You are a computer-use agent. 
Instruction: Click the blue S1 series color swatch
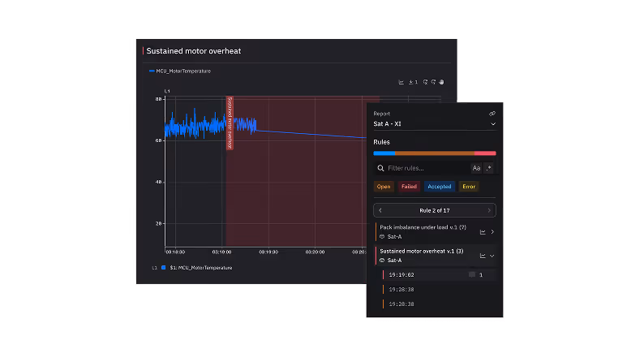point(164,268)
